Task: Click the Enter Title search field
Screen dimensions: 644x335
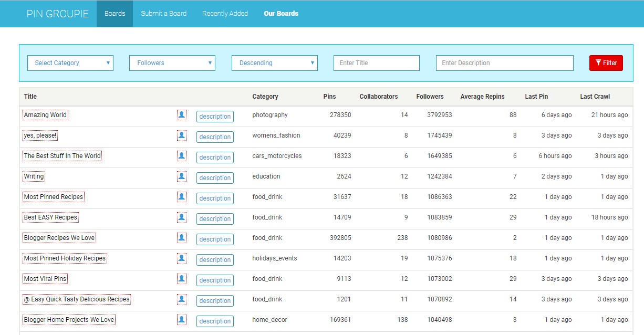Action: pos(376,63)
